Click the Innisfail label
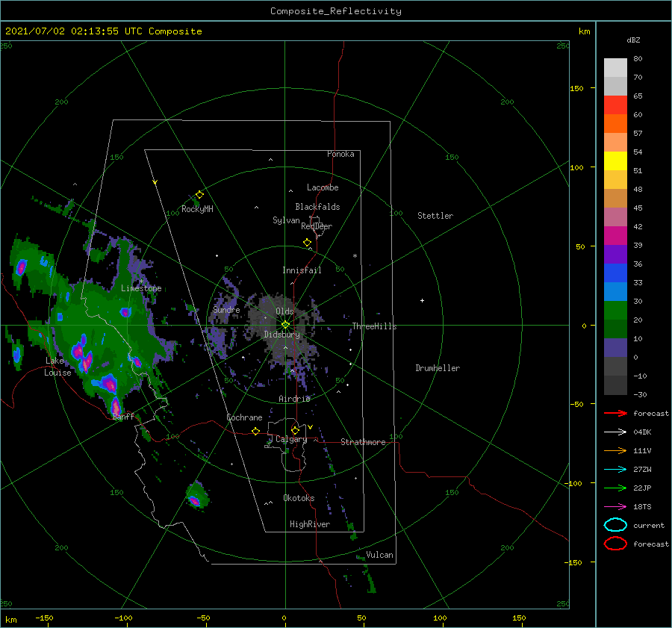672x628 pixels. 302,270
